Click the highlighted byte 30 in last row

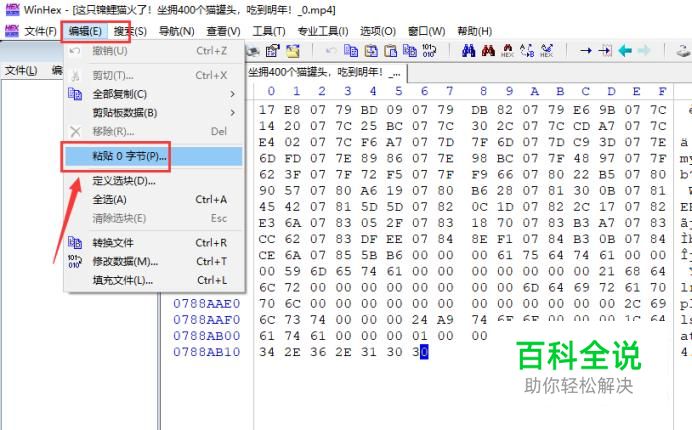(420, 352)
